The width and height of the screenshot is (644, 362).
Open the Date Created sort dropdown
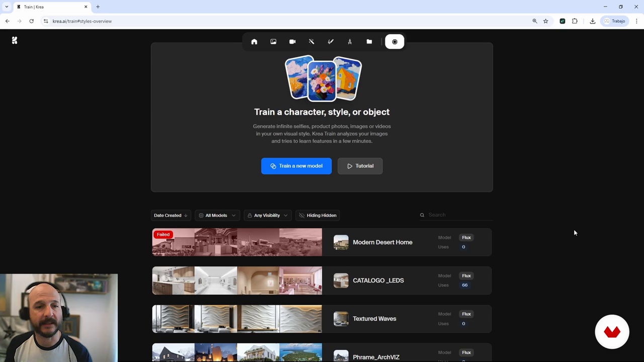tap(171, 215)
